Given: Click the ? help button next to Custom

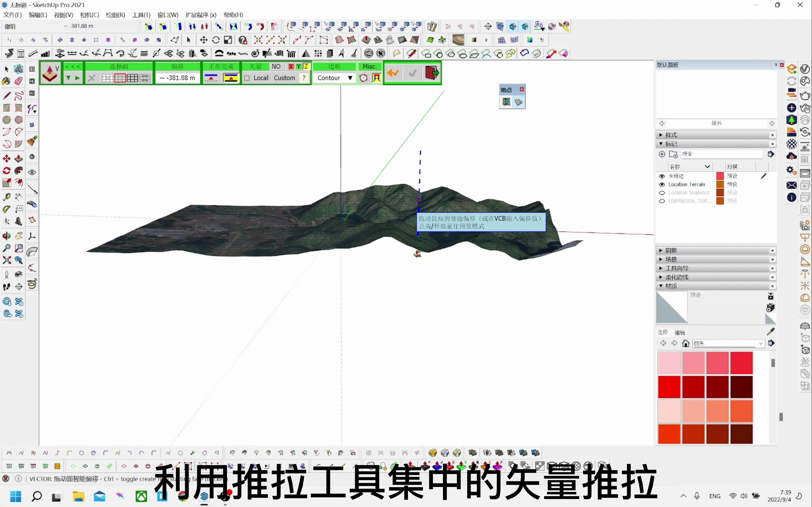Looking at the screenshot, I should coord(304,78).
